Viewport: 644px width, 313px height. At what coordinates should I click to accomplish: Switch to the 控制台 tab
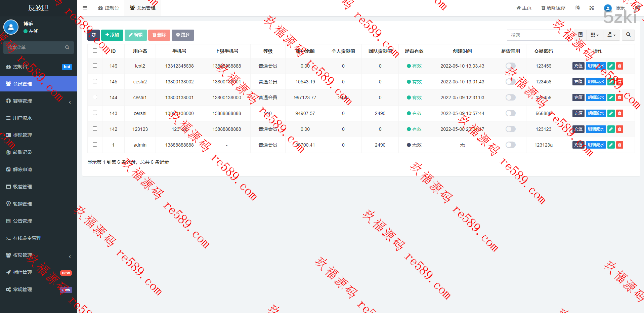coord(109,8)
